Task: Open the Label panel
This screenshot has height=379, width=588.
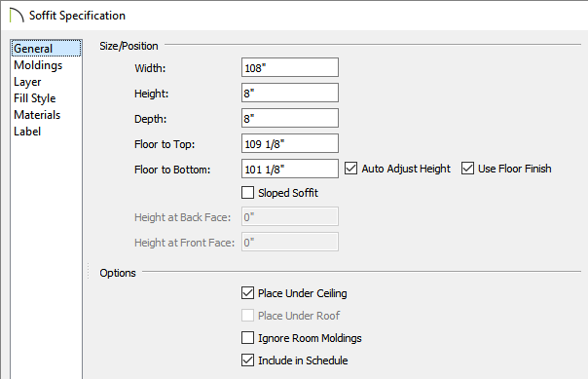Action: click(27, 132)
